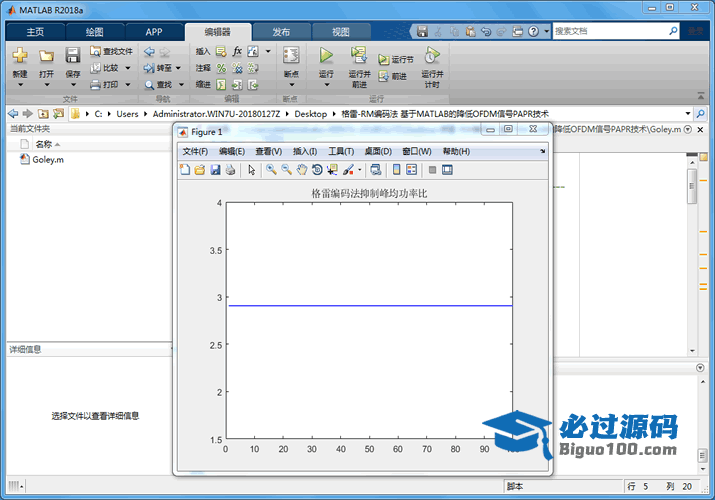Open the 编辑(E) menu in Figure 1
Image resolution: width=715 pixels, height=500 pixels.
point(232,151)
